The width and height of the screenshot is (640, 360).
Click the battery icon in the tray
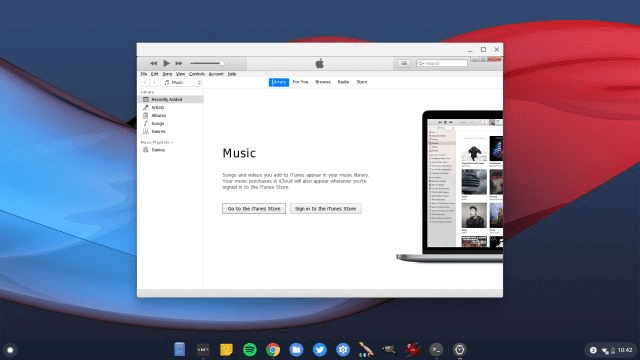pos(613,350)
